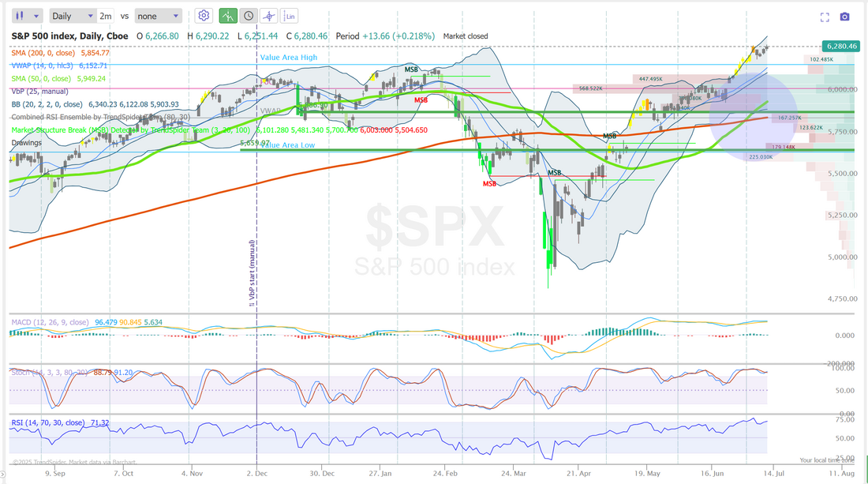Switch the Lin price scale button
Screen dimensions: 868x484
pos(290,16)
